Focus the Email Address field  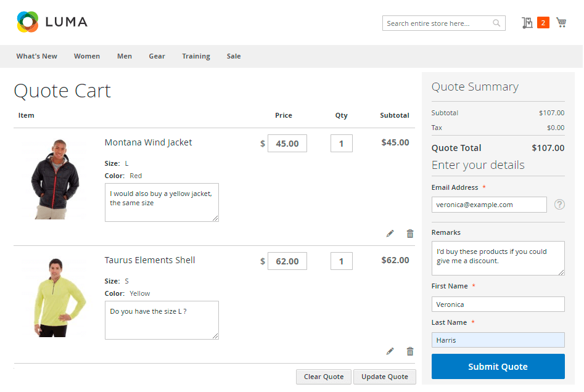489,205
